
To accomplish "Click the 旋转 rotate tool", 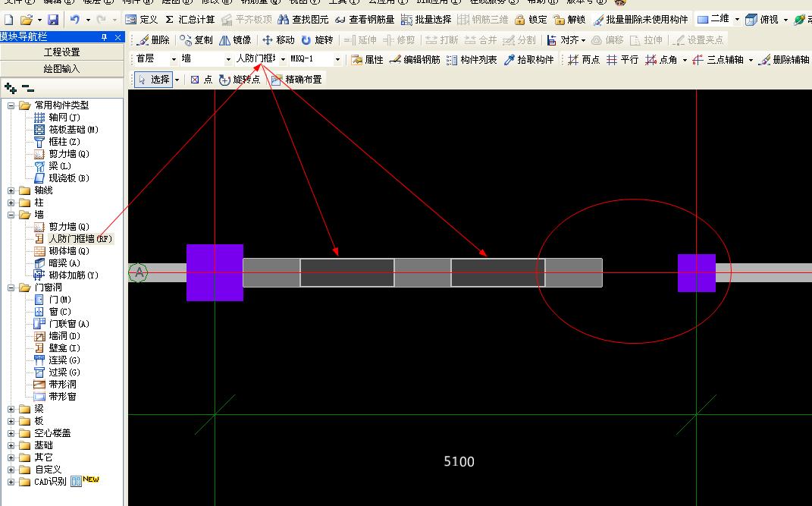I will pyautogui.click(x=317, y=40).
